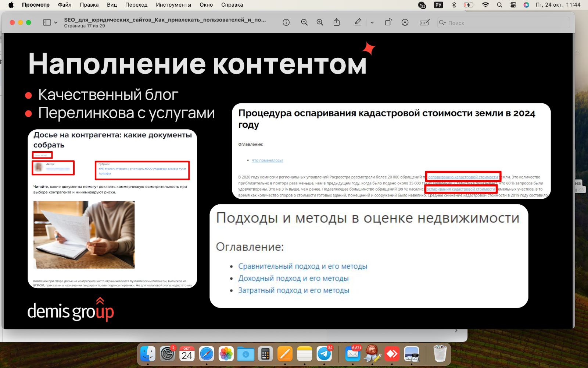Image resolution: width=588 pixels, height=368 pixels.
Task: Zoom in on the PDF page
Action: 320,22
